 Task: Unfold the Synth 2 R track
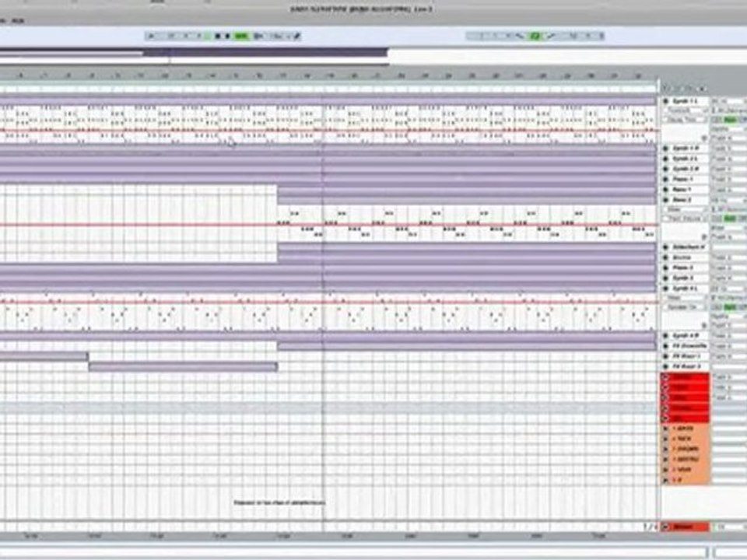(x=665, y=169)
